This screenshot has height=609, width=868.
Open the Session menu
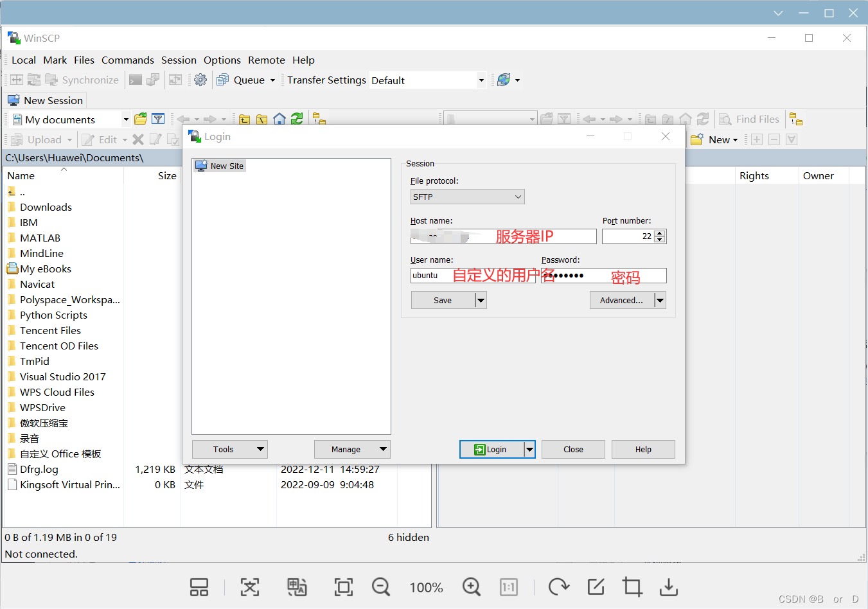click(179, 60)
